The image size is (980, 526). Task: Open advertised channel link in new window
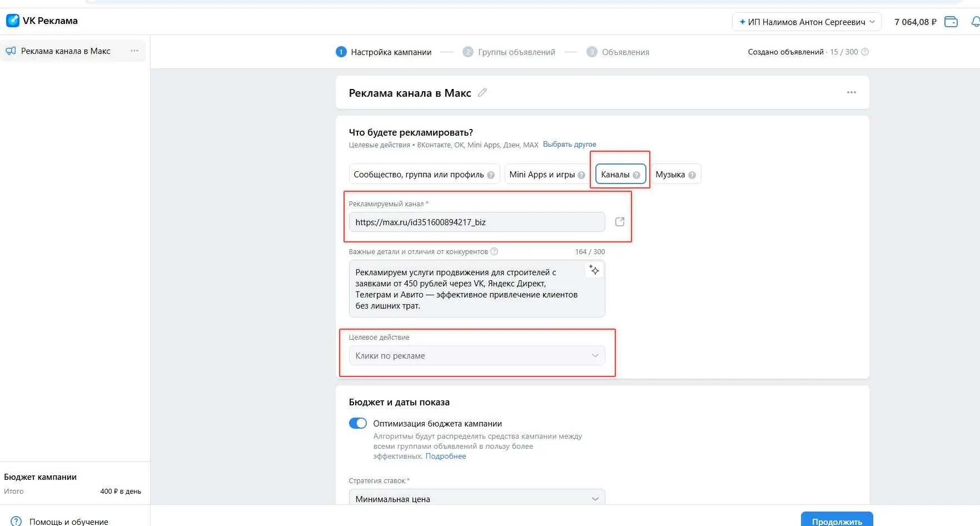pos(620,222)
